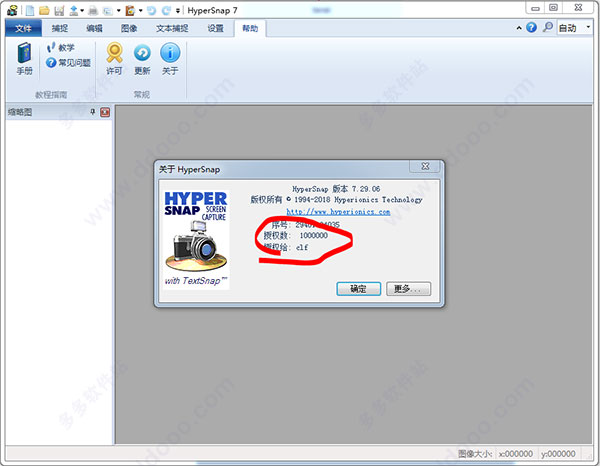
Task: Click the Redo arrow icon
Action: 166,10
